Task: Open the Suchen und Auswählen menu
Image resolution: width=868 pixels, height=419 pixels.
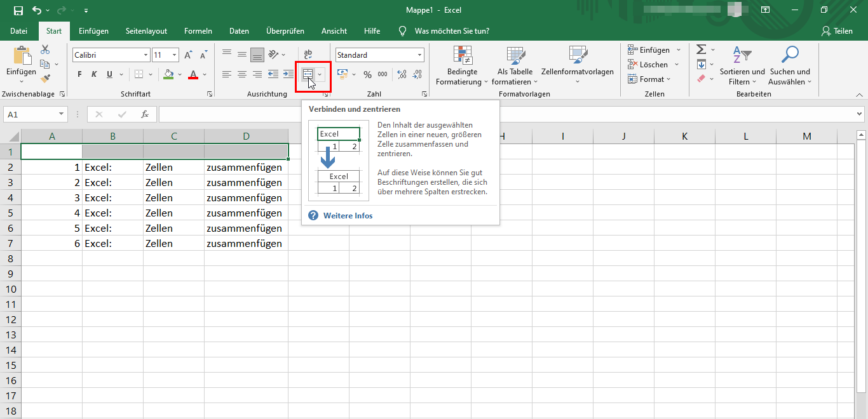Action: pyautogui.click(x=790, y=66)
